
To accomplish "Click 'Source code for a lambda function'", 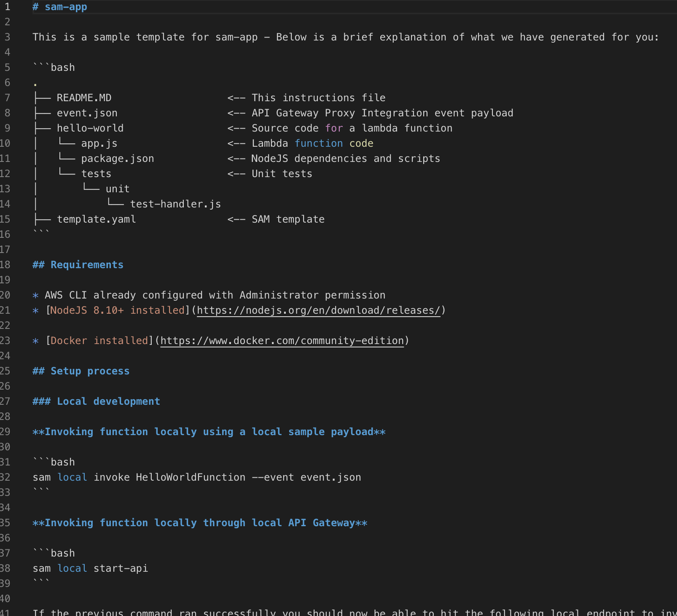I will (352, 128).
